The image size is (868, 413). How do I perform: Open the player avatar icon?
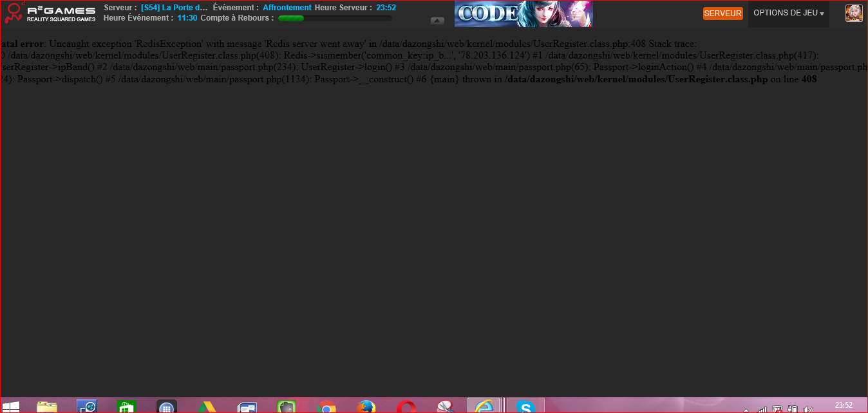[854, 14]
